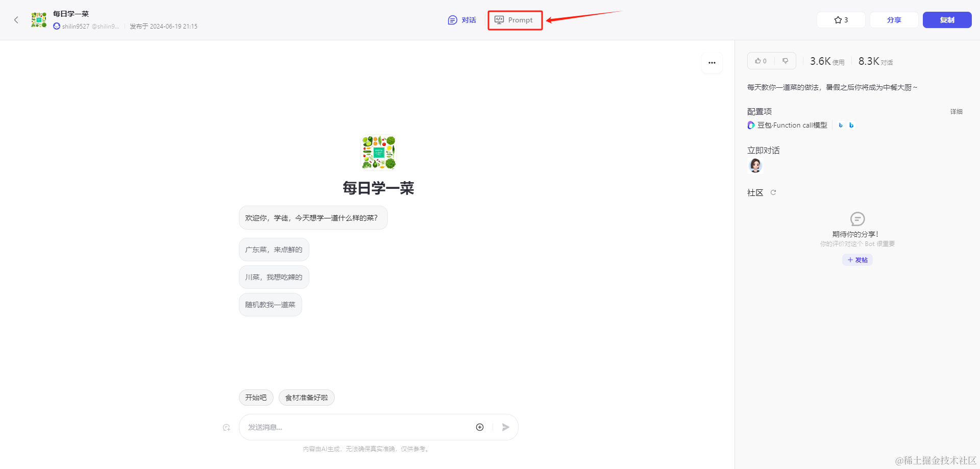Dislike the bot with thumbs down
Screen dimensions: 980x469
pos(786,61)
